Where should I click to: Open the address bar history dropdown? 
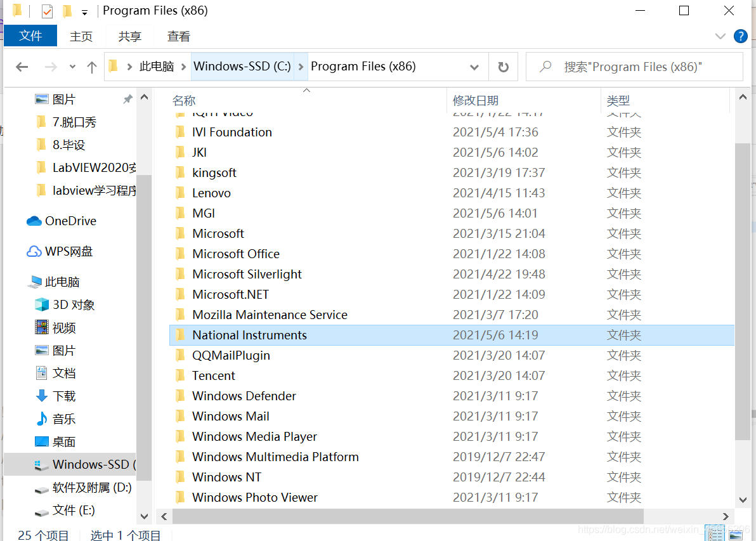474,67
